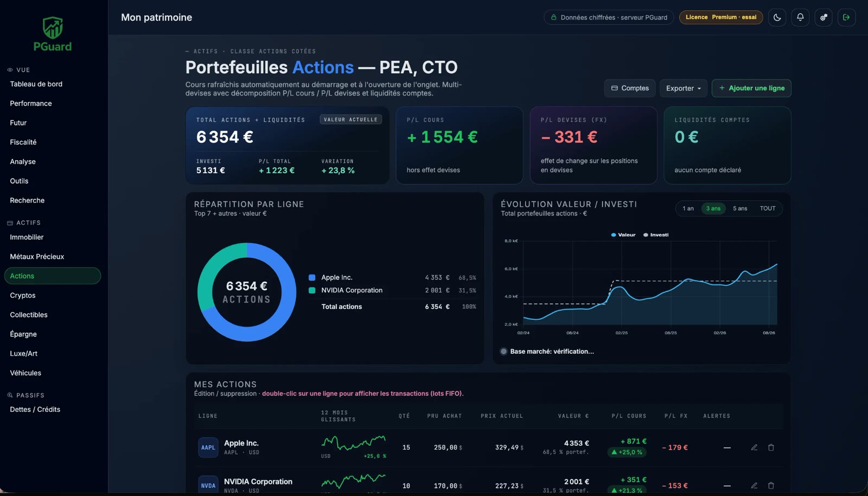
Task: Navigate to Immobilier
Action: pos(27,237)
